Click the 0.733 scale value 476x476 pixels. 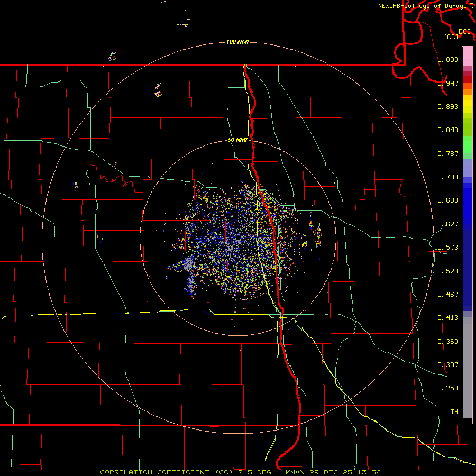[x=448, y=177]
